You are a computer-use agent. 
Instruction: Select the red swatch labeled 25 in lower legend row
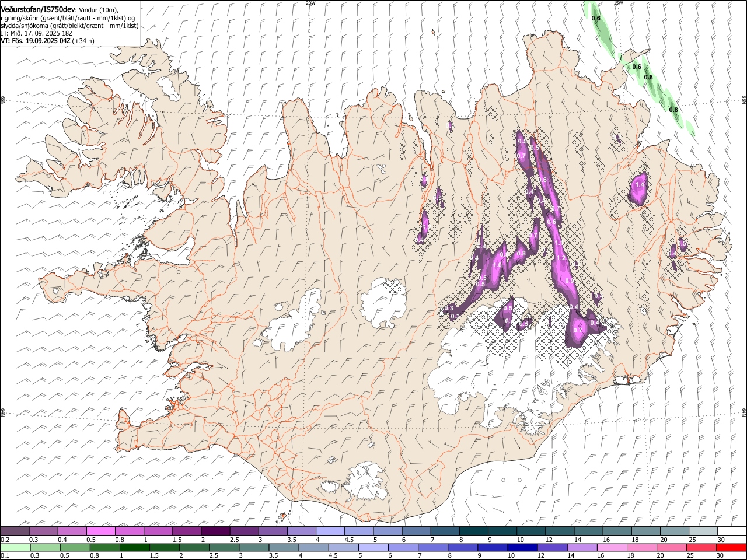(701, 548)
